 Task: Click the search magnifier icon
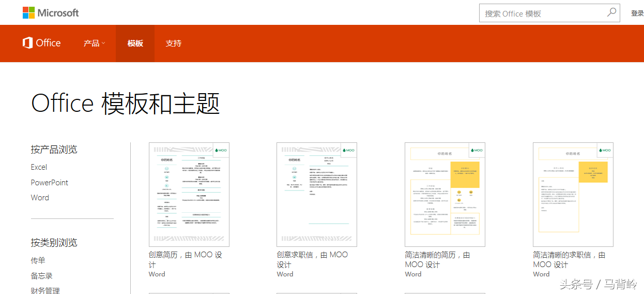[x=611, y=12]
